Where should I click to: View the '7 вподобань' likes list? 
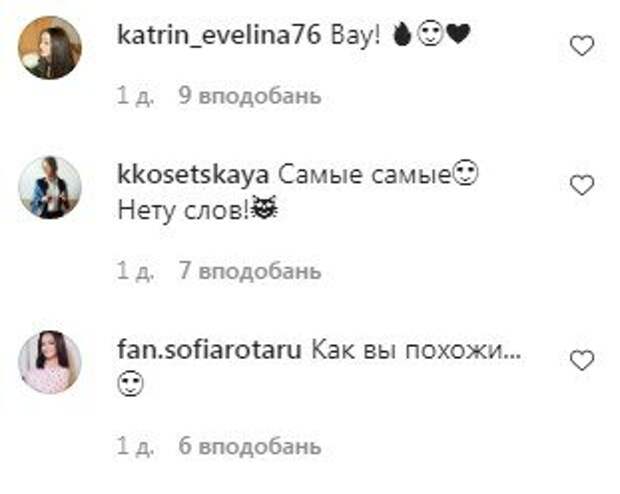(250, 271)
